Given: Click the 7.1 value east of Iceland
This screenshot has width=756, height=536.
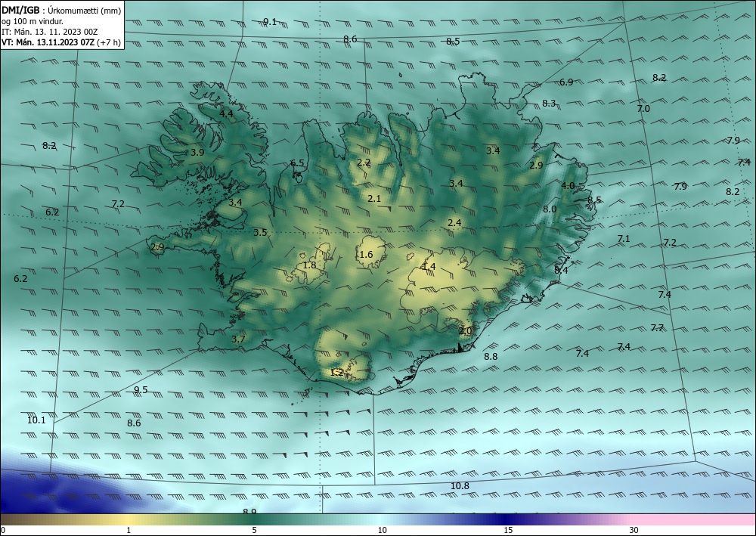Looking at the screenshot, I should pyautogui.click(x=624, y=239).
